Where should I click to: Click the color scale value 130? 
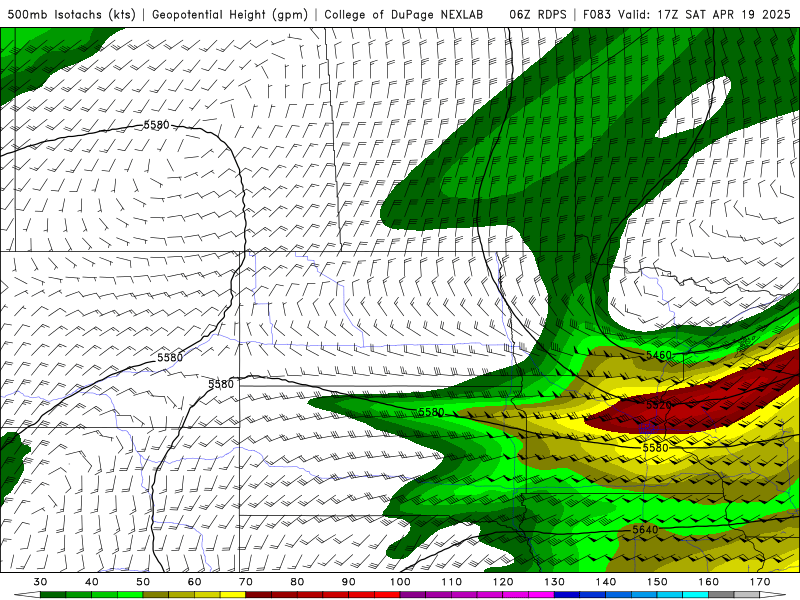coord(554,582)
